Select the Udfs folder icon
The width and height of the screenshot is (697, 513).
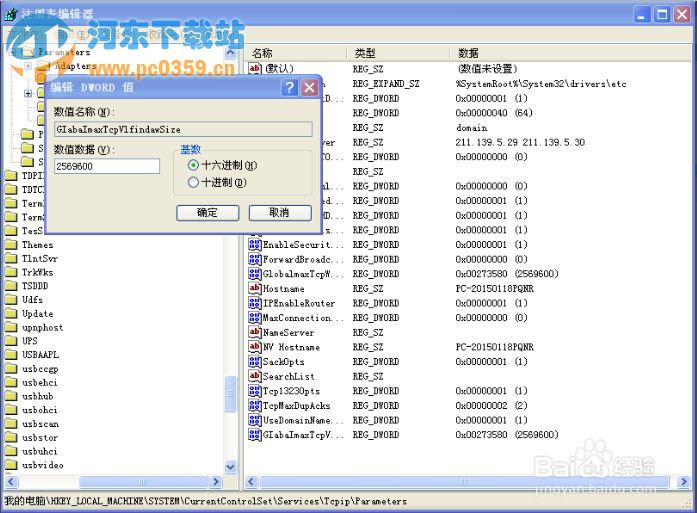pos(11,300)
